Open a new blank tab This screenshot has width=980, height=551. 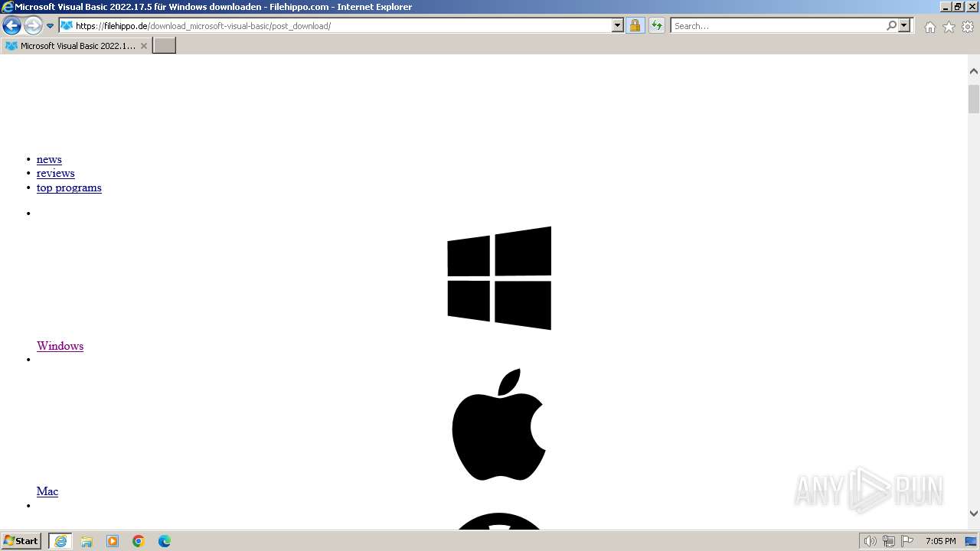(165, 45)
